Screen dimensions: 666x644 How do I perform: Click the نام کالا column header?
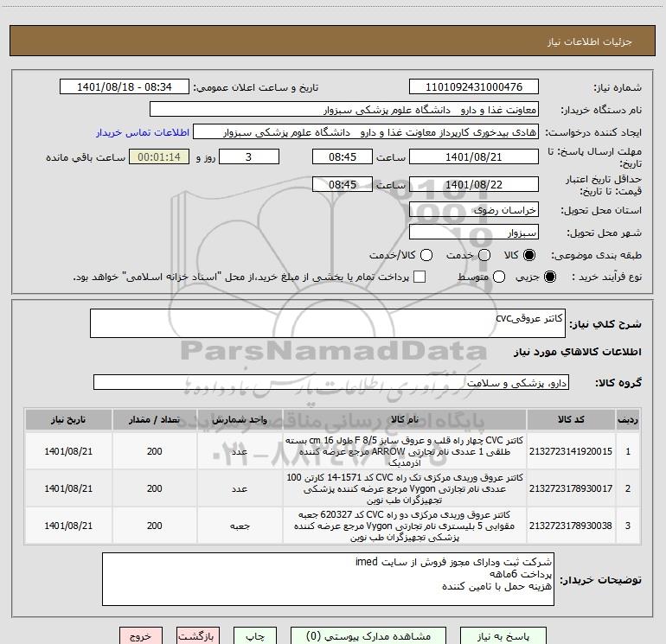pos(405,419)
